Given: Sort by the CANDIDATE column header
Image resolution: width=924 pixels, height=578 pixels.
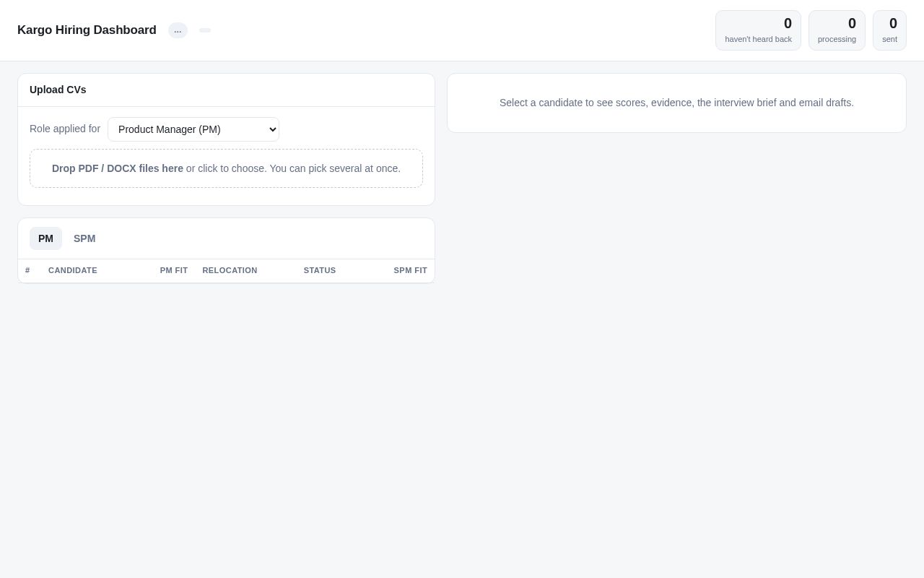Looking at the screenshot, I should [73, 270].
